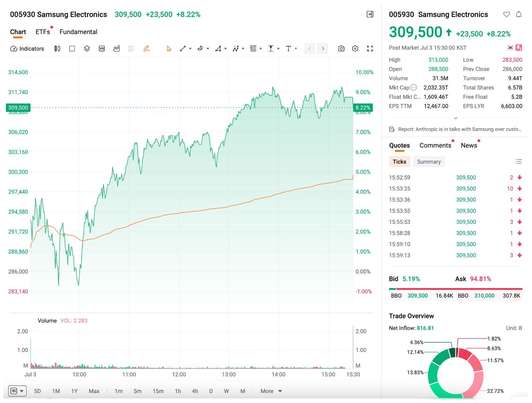Open the Comments tab
Screen dimensions: 532x403
[436, 145]
